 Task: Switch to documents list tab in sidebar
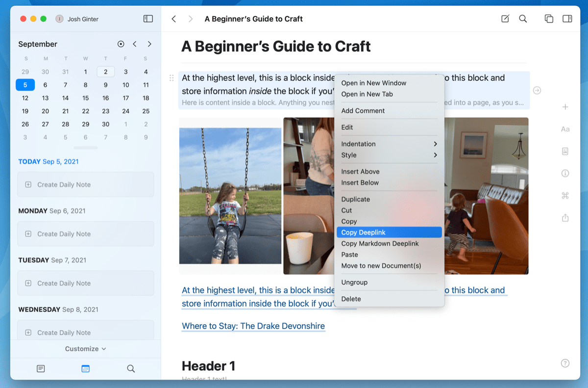tap(41, 368)
